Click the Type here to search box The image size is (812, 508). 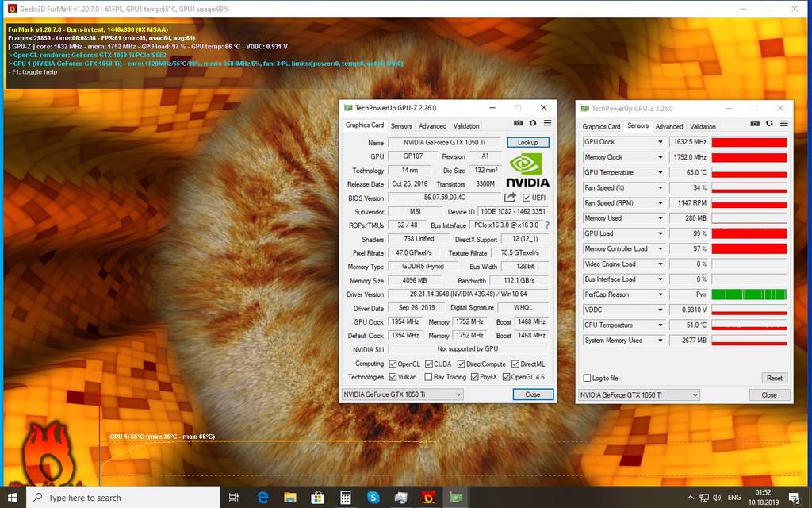coord(123,498)
